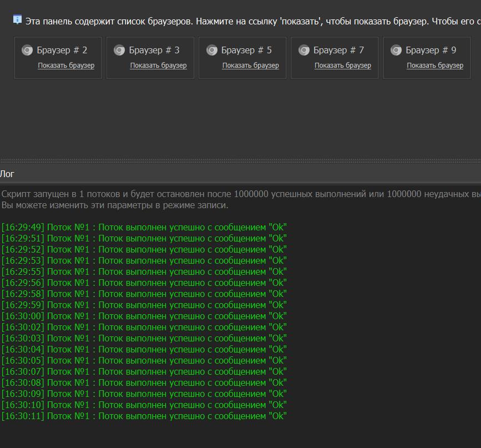This screenshot has height=448, width=481.
Task: Show browser via link under Браузер # 3
Action: pyautogui.click(x=158, y=66)
